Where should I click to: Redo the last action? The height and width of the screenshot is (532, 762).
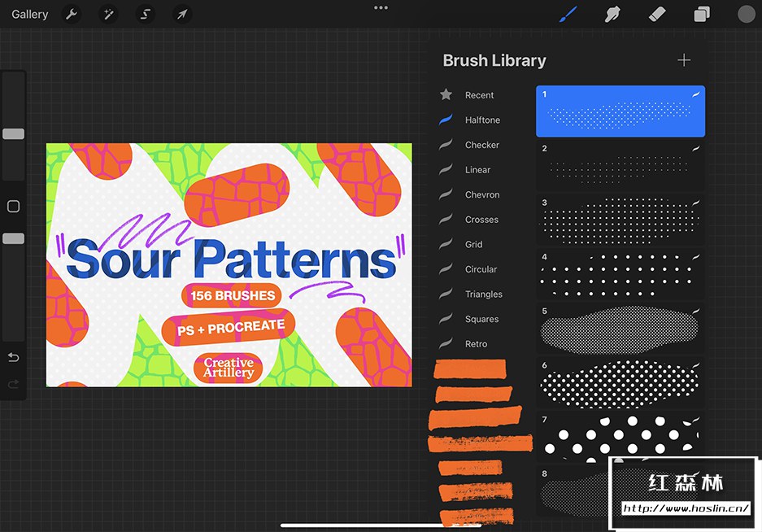click(x=14, y=384)
